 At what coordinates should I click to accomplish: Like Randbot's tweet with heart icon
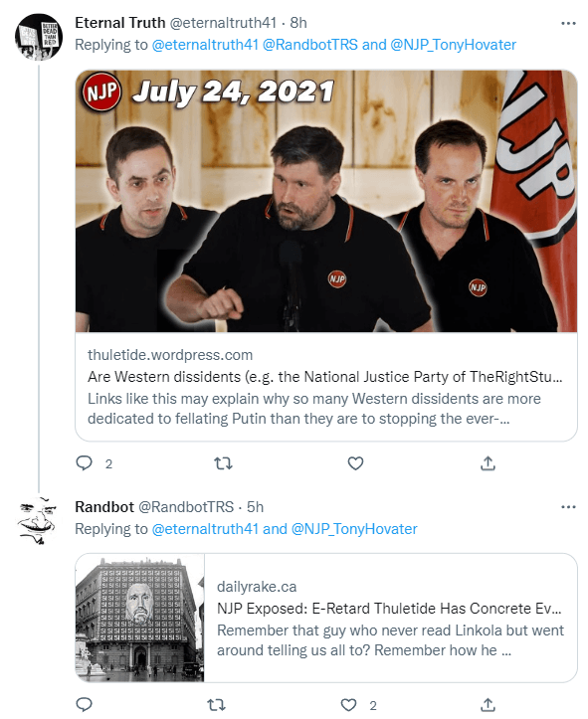click(x=348, y=704)
